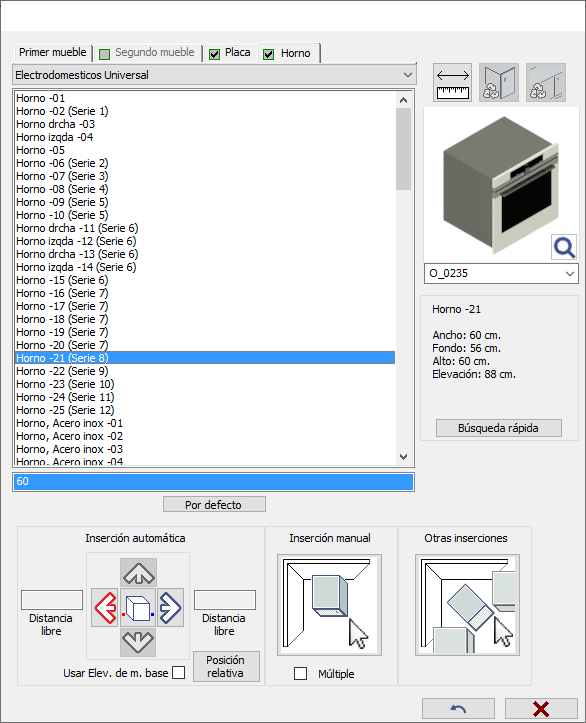This screenshot has height=723, width=586.
Task: Enable the Múltiple checkbox
Action: pyautogui.click(x=301, y=674)
